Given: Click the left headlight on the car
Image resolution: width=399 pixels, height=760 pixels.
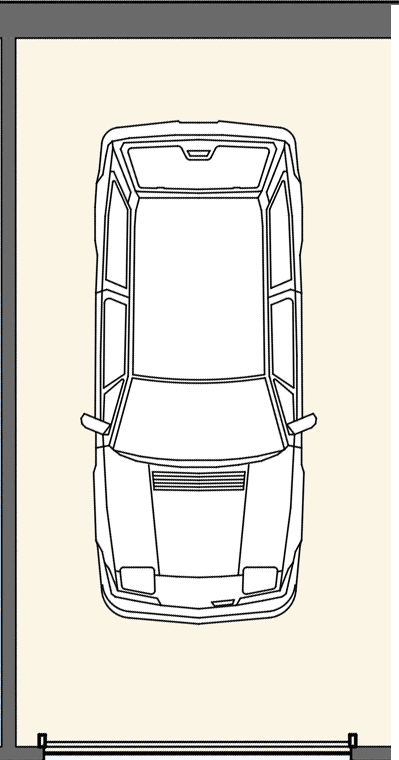Looking at the screenshot, I should coord(138,580).
